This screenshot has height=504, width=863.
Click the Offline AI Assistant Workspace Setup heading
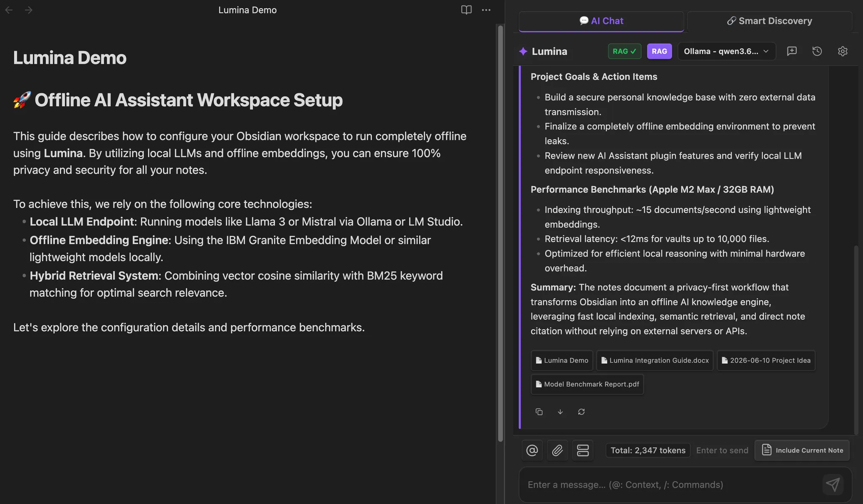click(x=178, y=100)
